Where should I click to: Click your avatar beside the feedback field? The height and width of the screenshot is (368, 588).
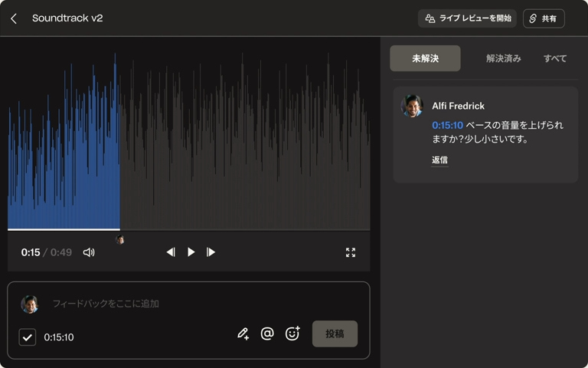point(30,304)
